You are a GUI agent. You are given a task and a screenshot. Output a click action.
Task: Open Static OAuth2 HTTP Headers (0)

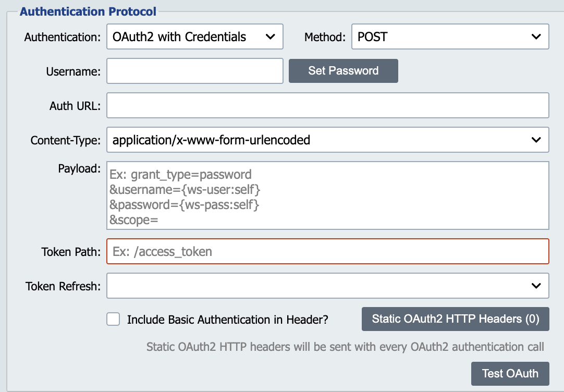[456, 319]
